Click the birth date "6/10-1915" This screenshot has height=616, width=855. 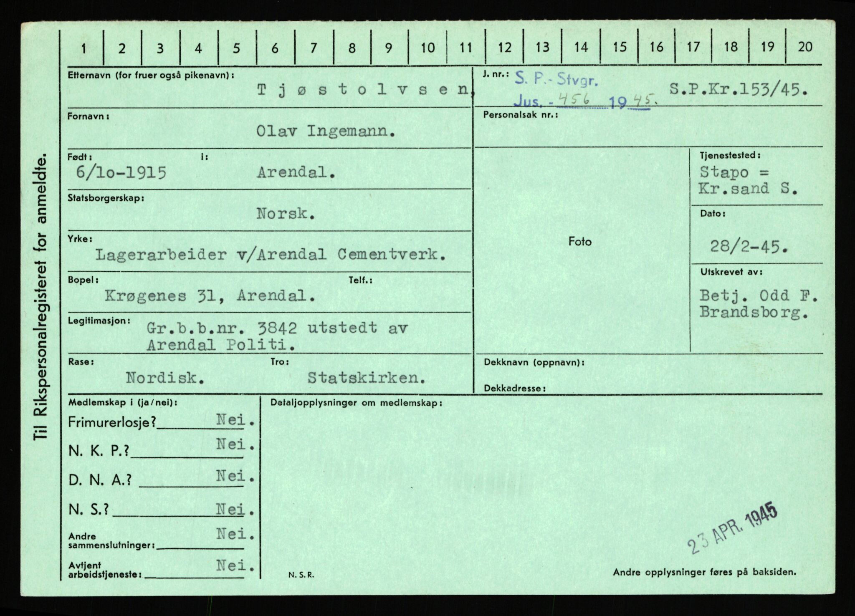pos(121,173)
